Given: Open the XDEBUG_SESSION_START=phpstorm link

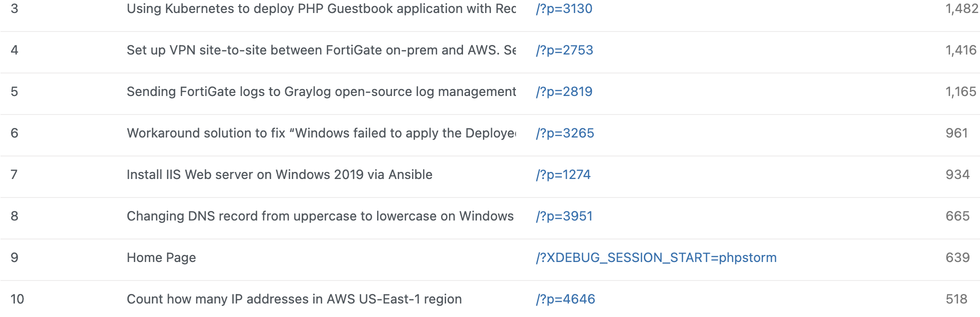Looking at the screenshot, I should point(656,258).
